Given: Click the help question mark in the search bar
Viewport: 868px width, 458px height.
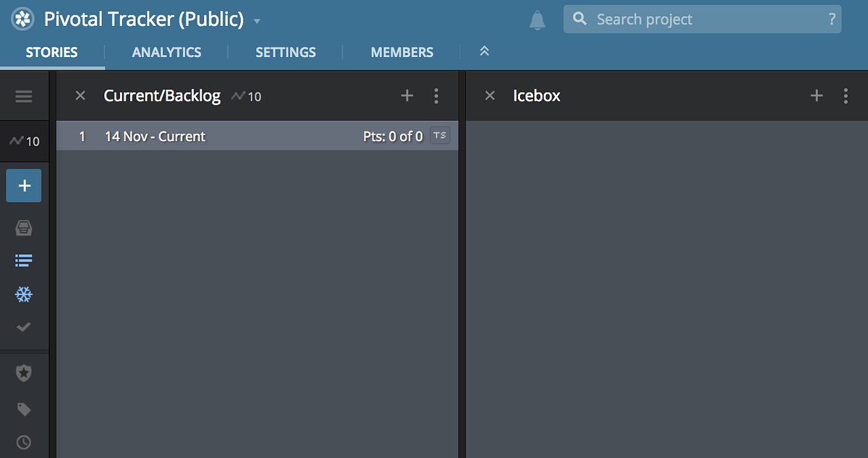Looking at the screenshot, I should click(x=830, y=20).
